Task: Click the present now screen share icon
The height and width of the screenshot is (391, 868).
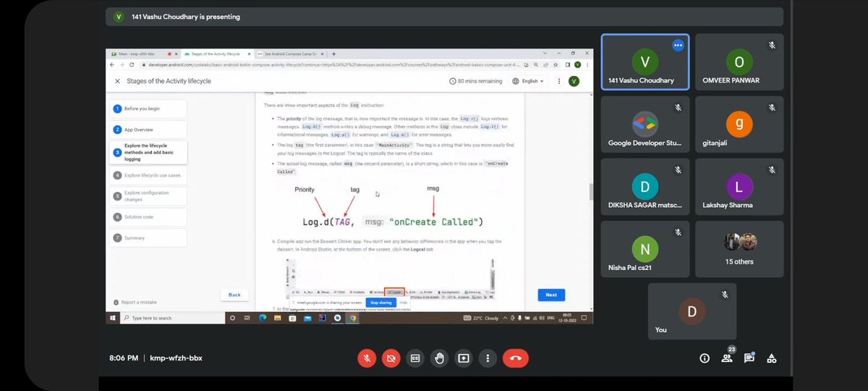Action: (x=463, y=358)
